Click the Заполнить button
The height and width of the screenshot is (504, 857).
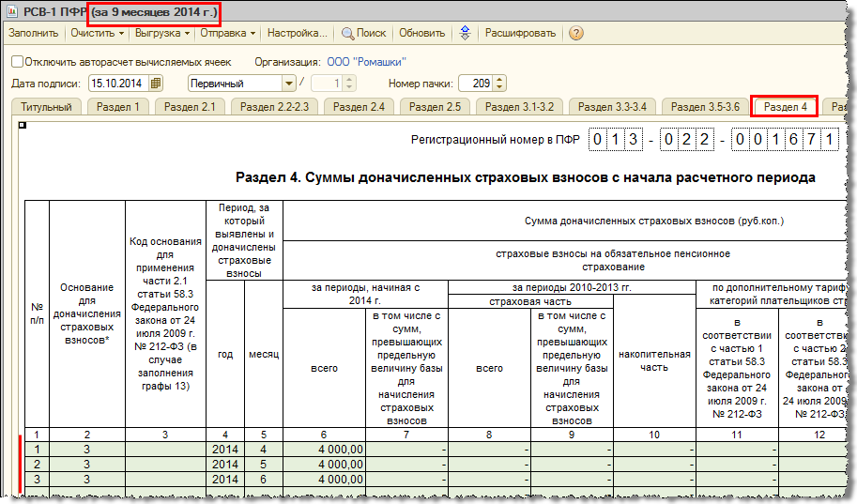click(x=34, y=33)
